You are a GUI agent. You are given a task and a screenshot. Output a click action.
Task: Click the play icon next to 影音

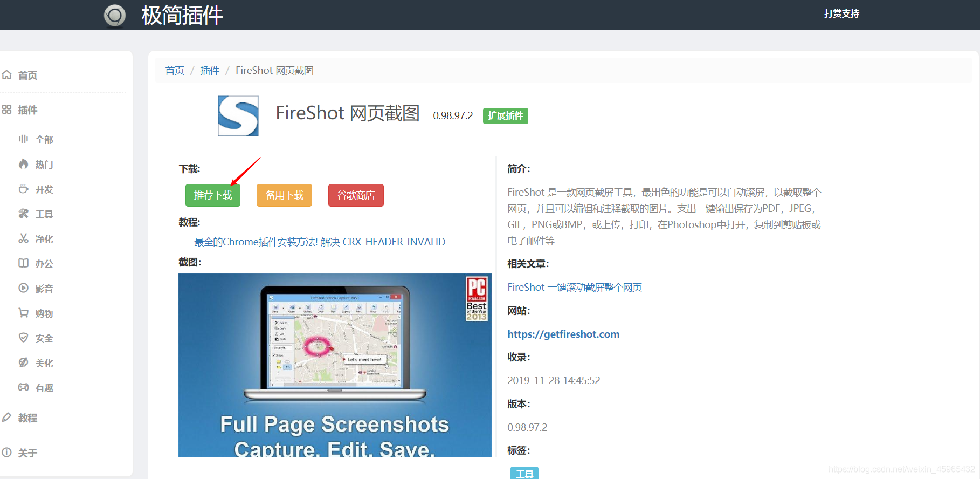pyautogui.click(x=23, y=288)
